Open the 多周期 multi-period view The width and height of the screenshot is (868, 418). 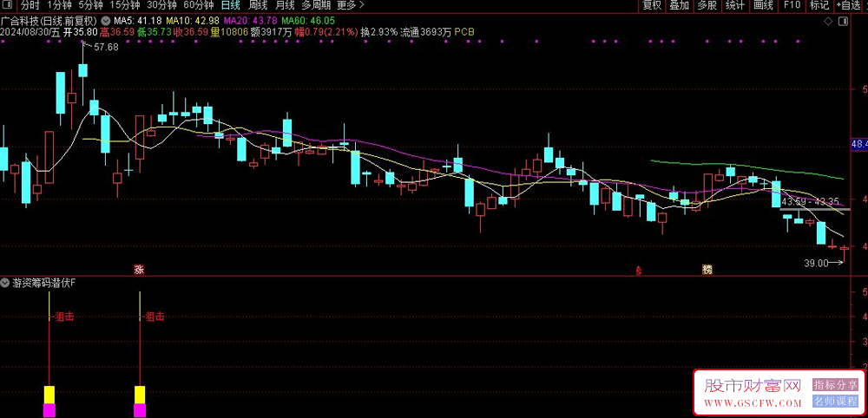[317, 5]
